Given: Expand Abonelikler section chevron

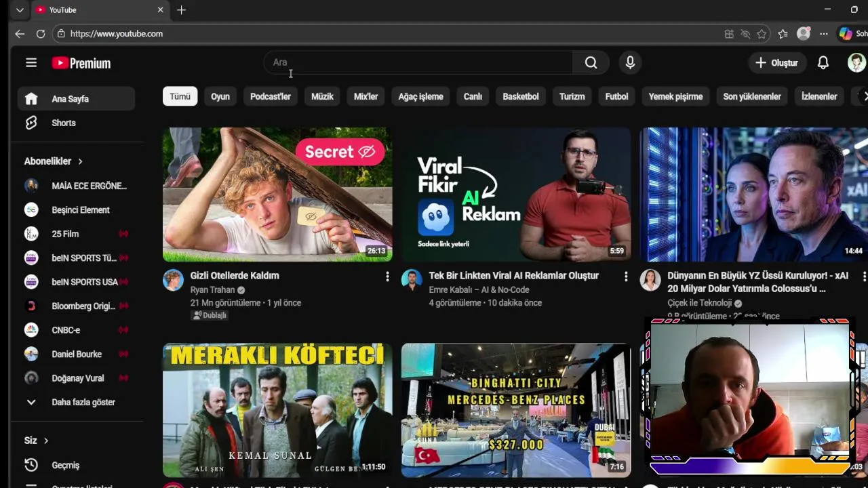Looking at the screenshot, I should point(80,161).
